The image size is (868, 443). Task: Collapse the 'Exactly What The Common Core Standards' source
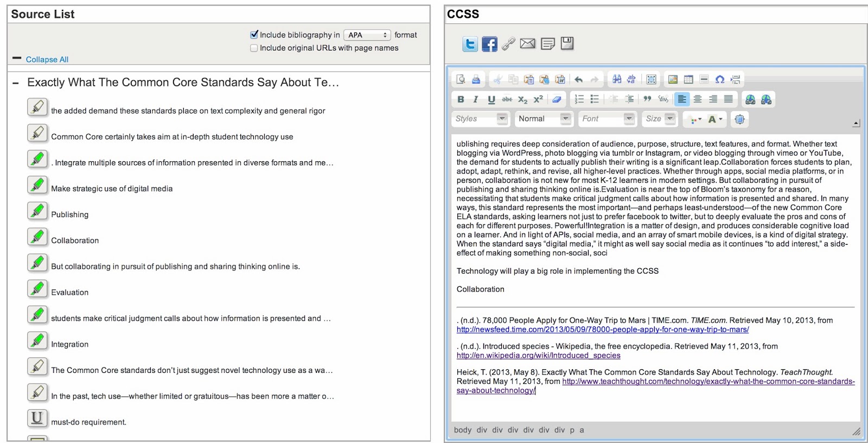click(16, 83)
